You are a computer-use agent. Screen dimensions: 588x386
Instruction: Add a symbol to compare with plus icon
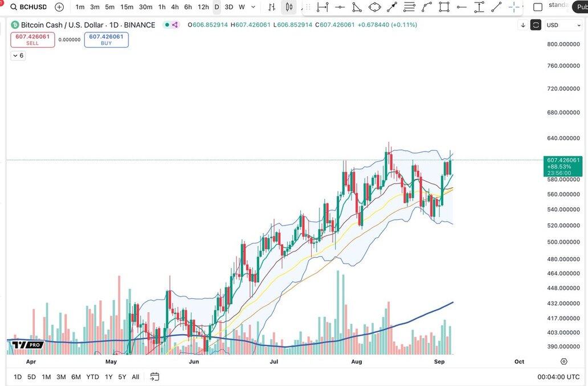[59, 7]
